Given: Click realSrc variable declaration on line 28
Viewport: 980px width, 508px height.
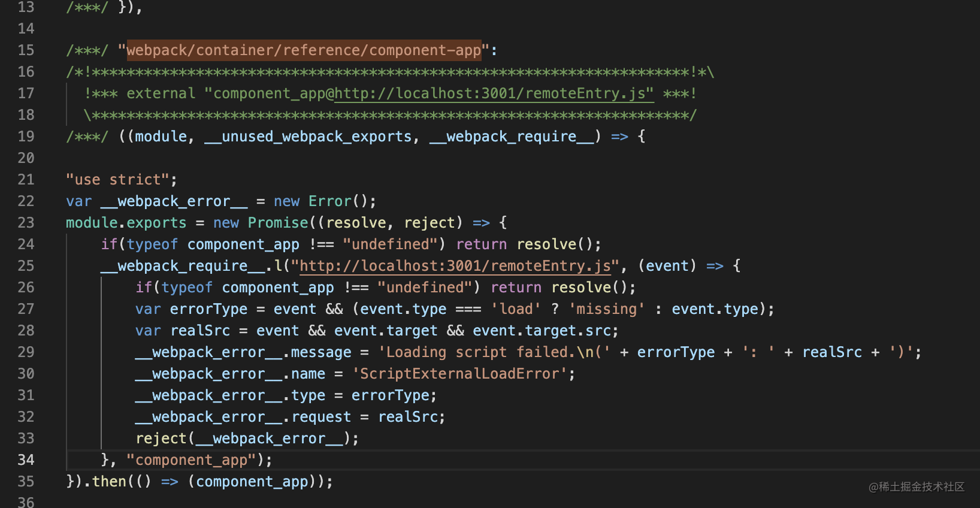Looking at the screenshot, I should click(x=200, y=331).
